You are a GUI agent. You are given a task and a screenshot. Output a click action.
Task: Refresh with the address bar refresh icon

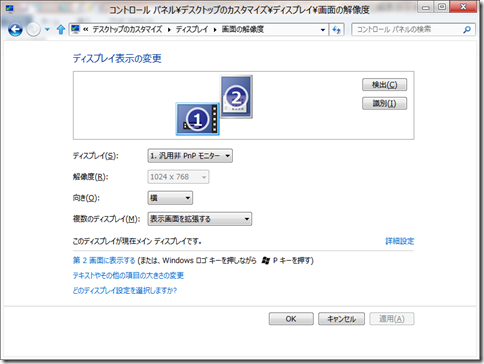[337, 30]
